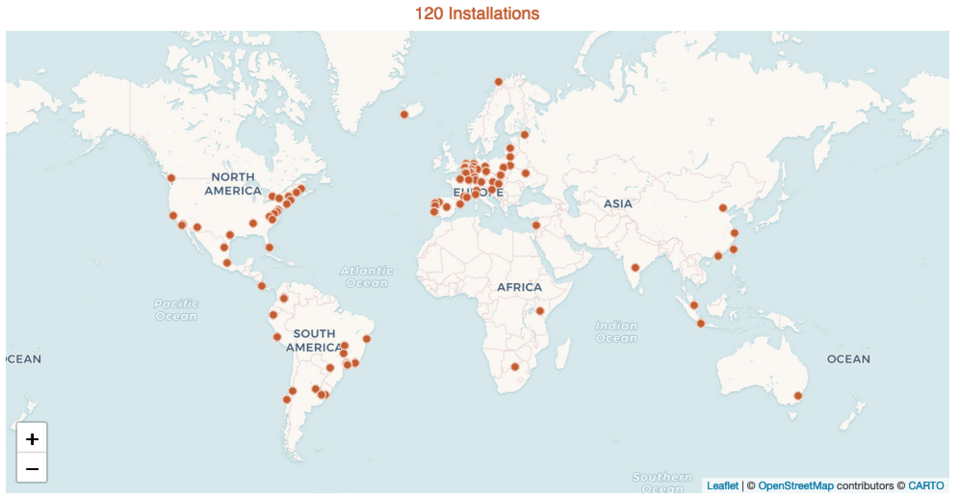Viewport: 960px width, 498px height.
Task: Select the installation marker in Florida
Action: [269, 247]
